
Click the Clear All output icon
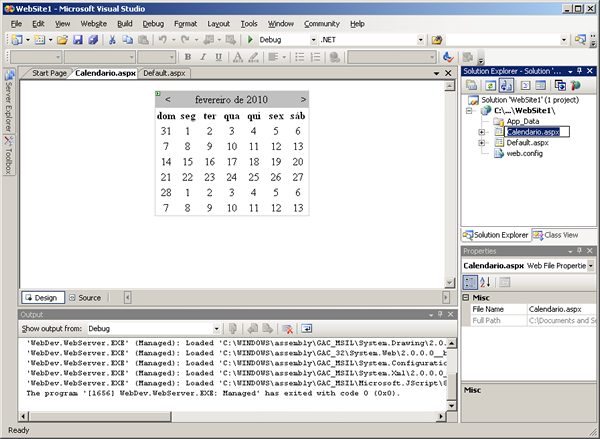coord(287,328)
